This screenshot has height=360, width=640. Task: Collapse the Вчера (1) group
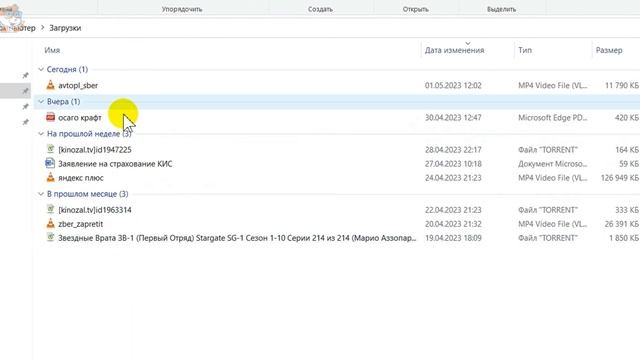(41, 102)
